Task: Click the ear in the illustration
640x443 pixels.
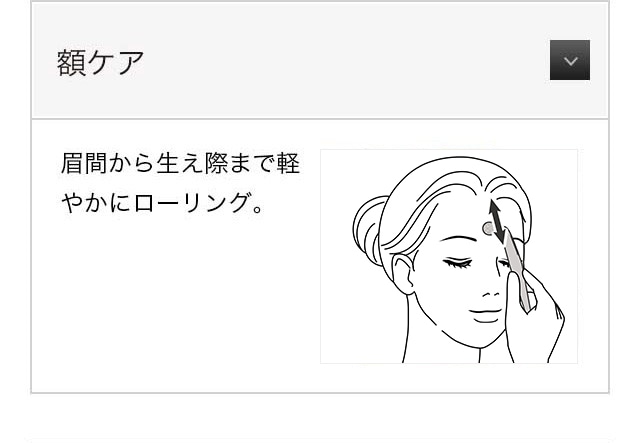Action: 402,274
